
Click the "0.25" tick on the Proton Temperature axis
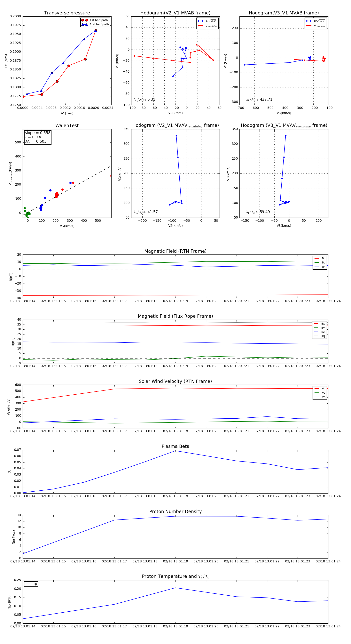coord(18,580)
